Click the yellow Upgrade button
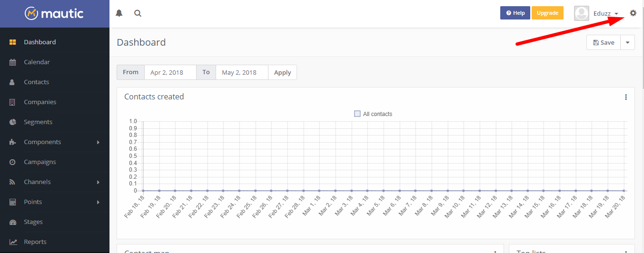This screenshot has height=253, width=644. tap(547, 13)
